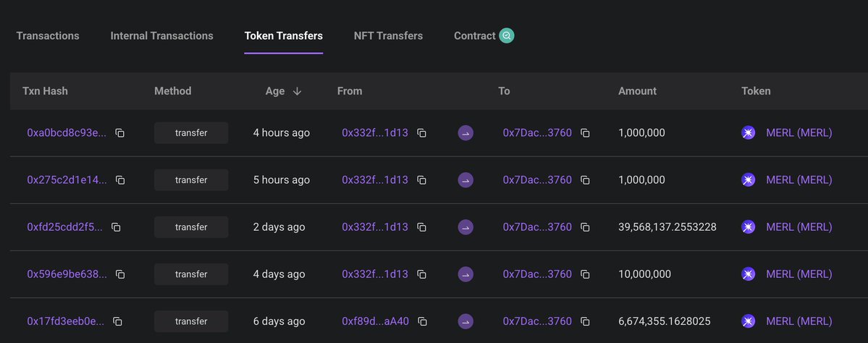Open sender address 0xf89d...aA40

click(x=376, y=321)
